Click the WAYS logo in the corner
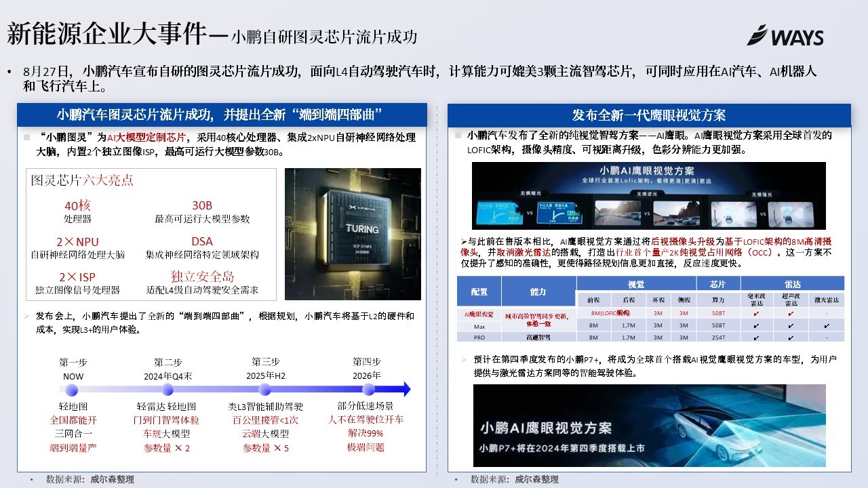The image size is (868, 488). click(x=785, y=35)
